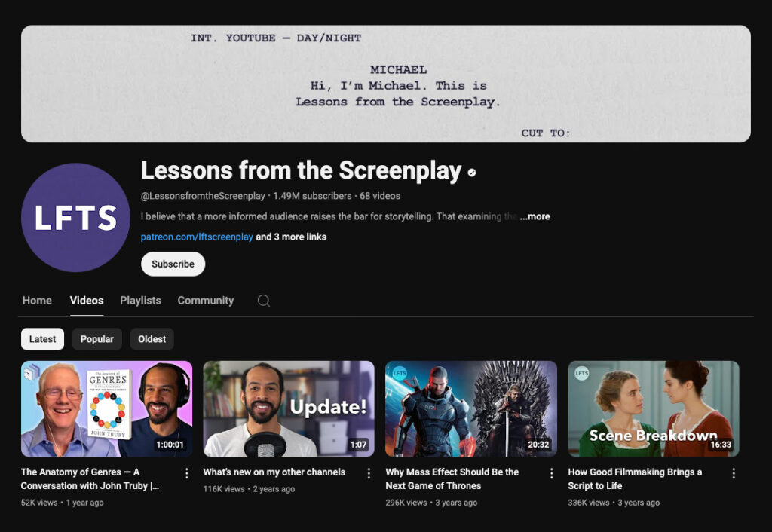Open options menu for Why Mass Effect video

tap(551, 473)
